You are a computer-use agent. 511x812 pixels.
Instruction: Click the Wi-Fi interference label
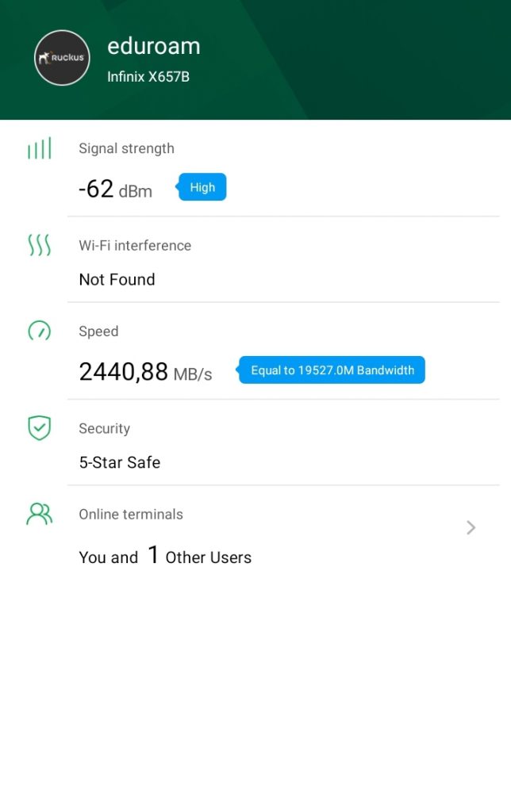click(x=135, y=246)
